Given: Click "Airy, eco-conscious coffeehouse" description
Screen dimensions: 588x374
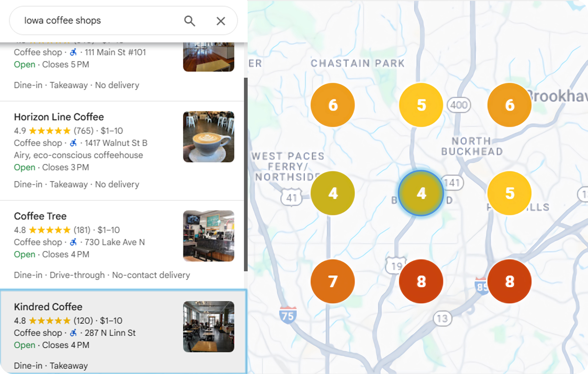Looking at the screenshot, I should coord(78,155).
